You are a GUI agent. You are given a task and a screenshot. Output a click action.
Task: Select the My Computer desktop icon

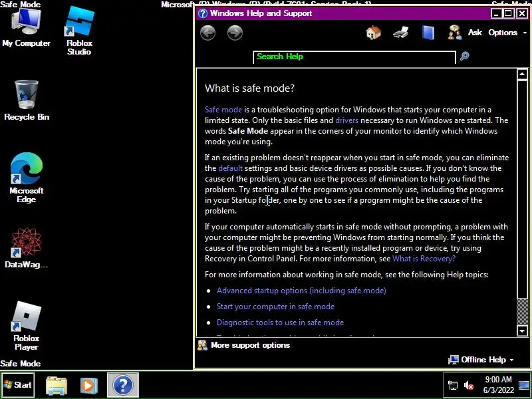click(x=26, y=28)
